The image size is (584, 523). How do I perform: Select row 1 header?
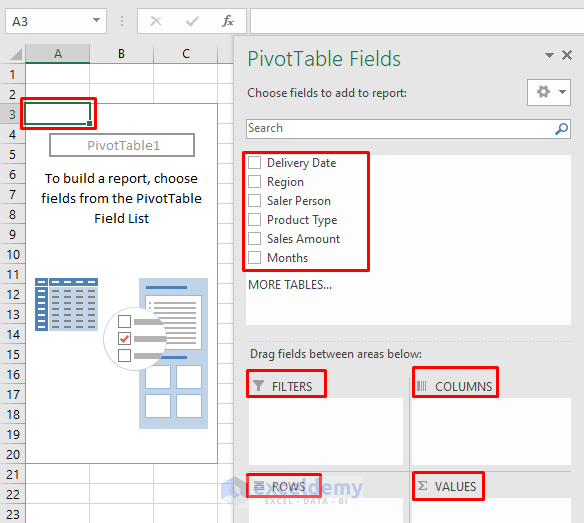(x=12, y=74)
